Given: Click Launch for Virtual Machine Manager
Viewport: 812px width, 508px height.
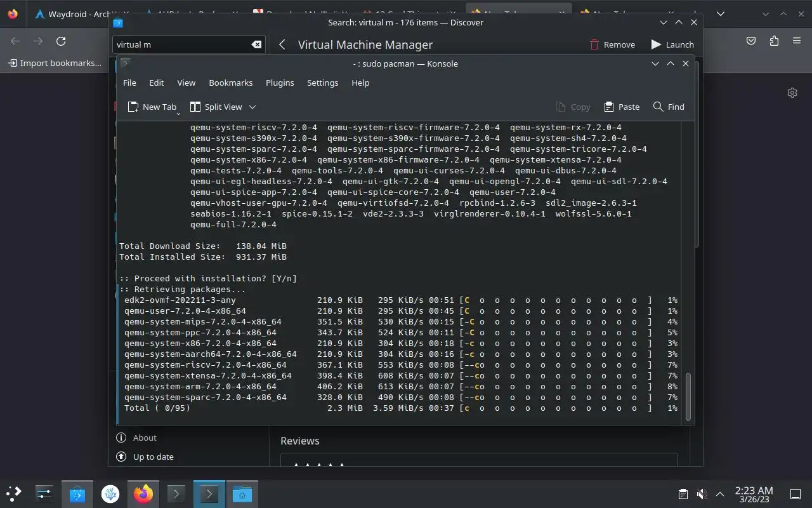Looking at the screenshot, I should click(x=672, y=44).
